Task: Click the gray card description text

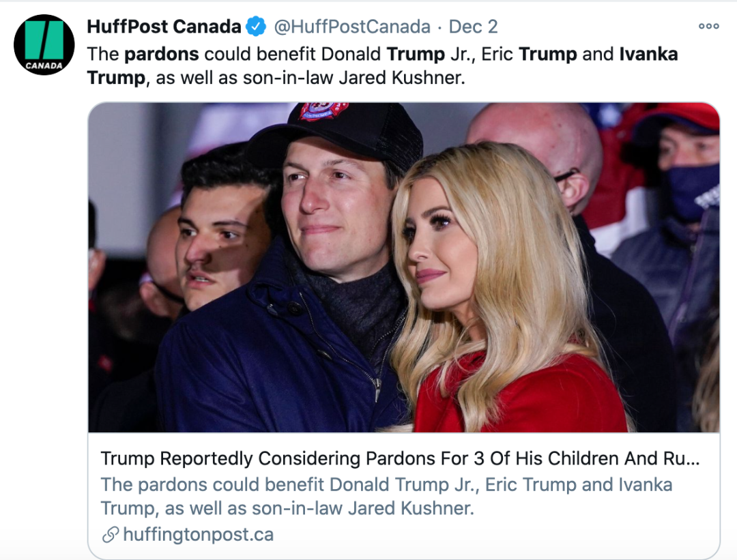Action: coord(386,497)
